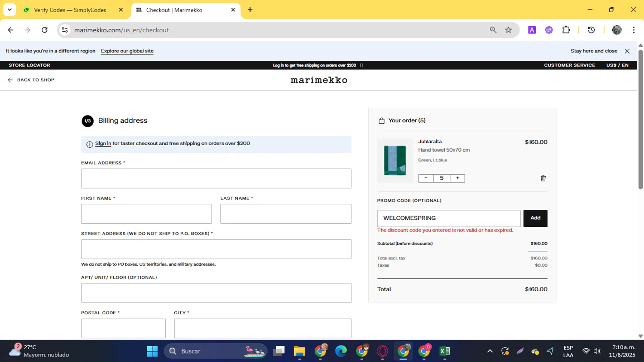
Task: Open Excel from taskbar
Action: pos(445,351)
